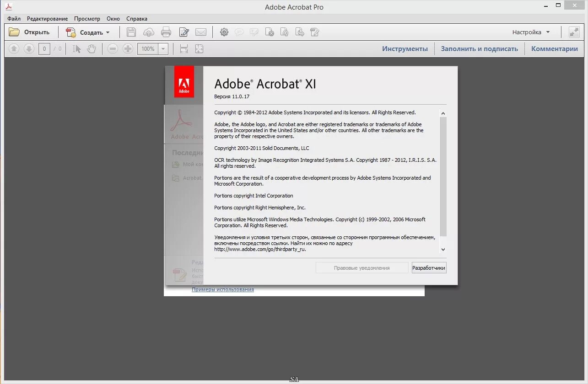Viewport: 588px width, 384px height.
Task: Click the thirdparty_ru URL text
Action: [260, 249]
